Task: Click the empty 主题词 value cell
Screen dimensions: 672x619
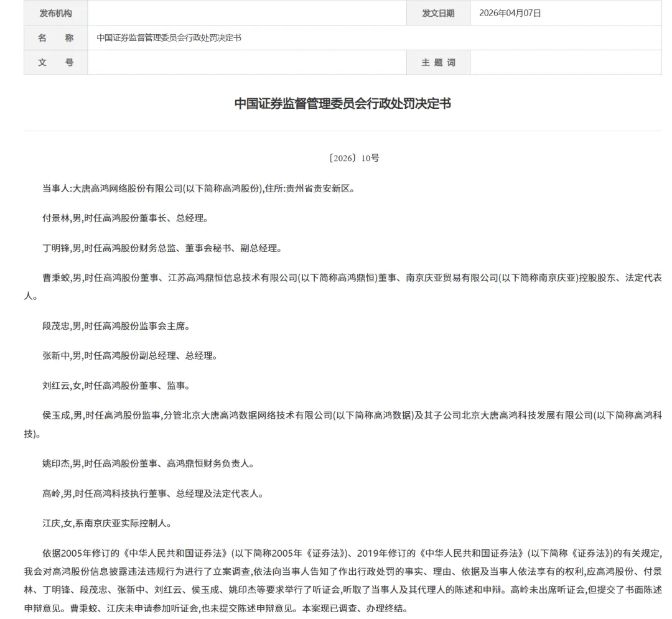Action: coord(566,63)
